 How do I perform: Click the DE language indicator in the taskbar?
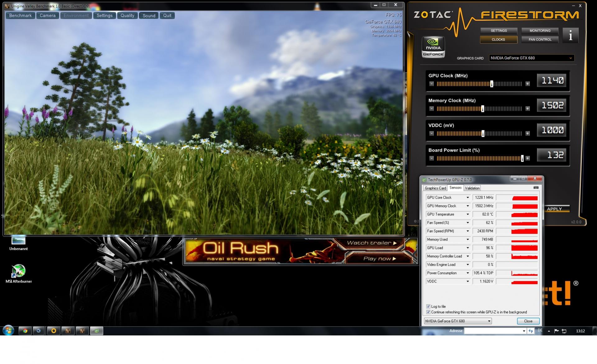coord(540,330)
